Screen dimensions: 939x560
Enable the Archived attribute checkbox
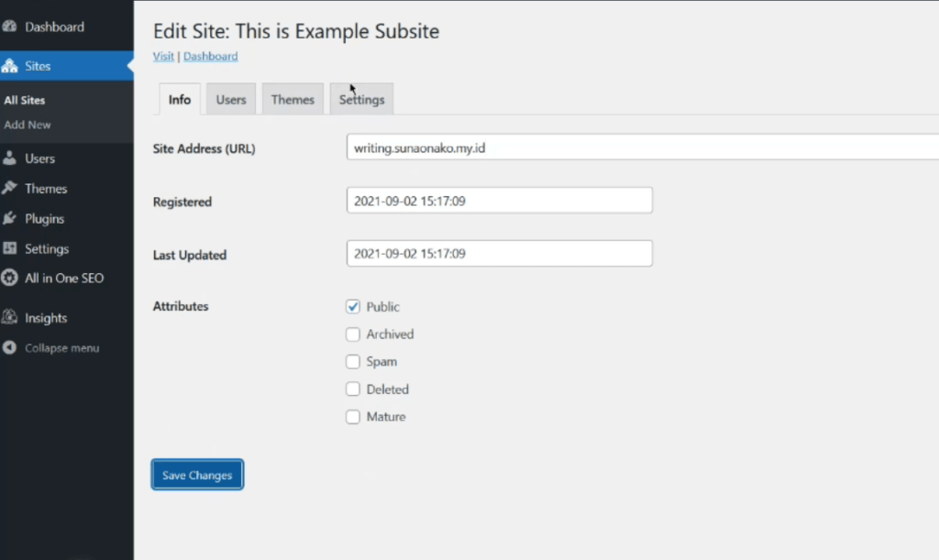tap(353, 335)
